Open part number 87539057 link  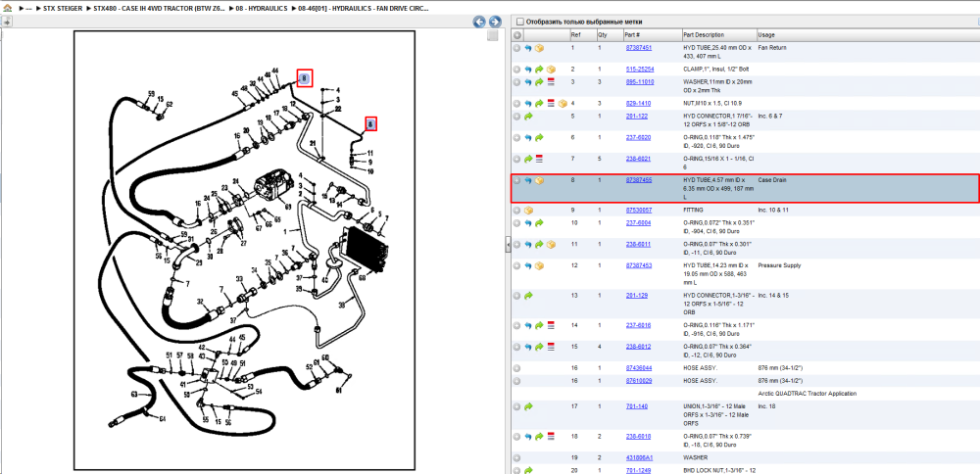pyautogui.click(x=639, y=210)
